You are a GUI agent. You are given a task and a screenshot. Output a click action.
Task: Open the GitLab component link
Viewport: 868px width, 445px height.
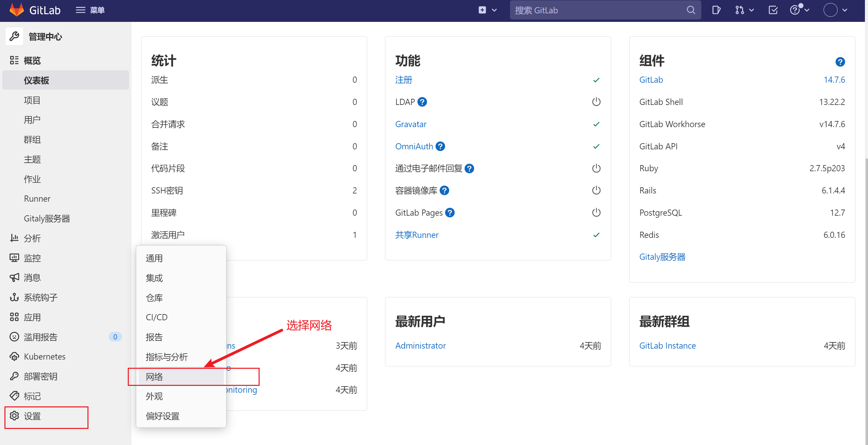tap(651, 80)
